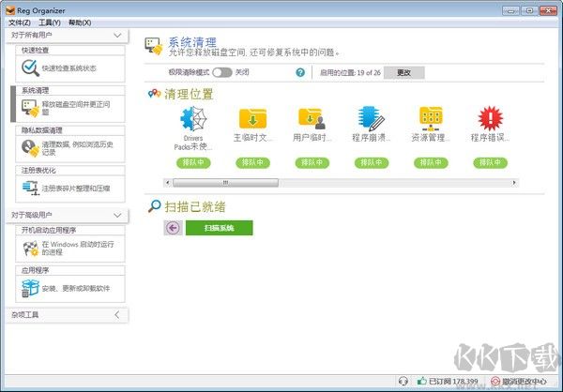Click the headset support icon in status bar

[403, 381]
